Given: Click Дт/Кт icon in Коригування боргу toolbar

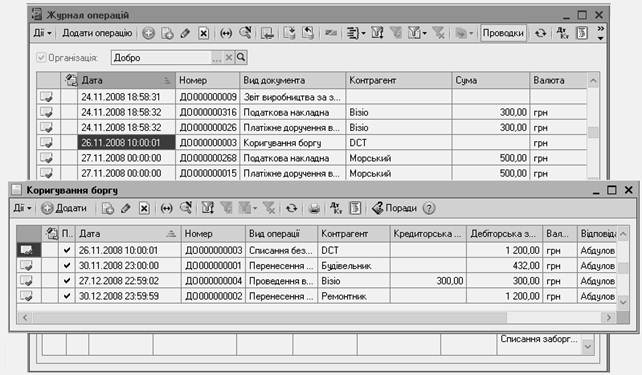Looking at the screenshot, I should click(336, 208).
